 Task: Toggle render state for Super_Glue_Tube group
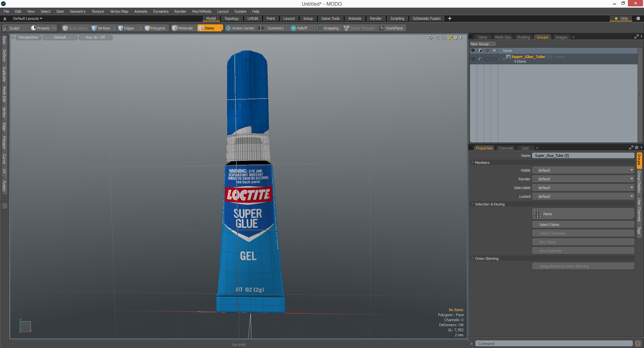pyautogui.click(x=480, y=59)
